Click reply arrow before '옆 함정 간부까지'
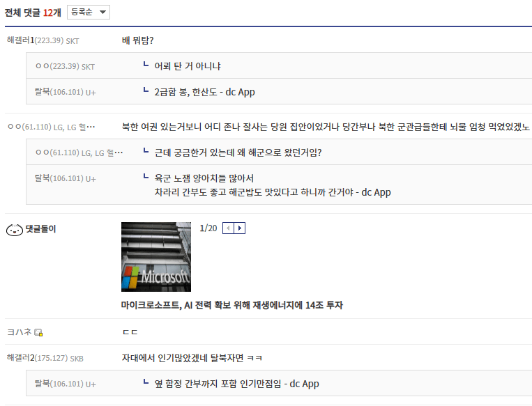The image size is (532, 406). pos(146,382)
